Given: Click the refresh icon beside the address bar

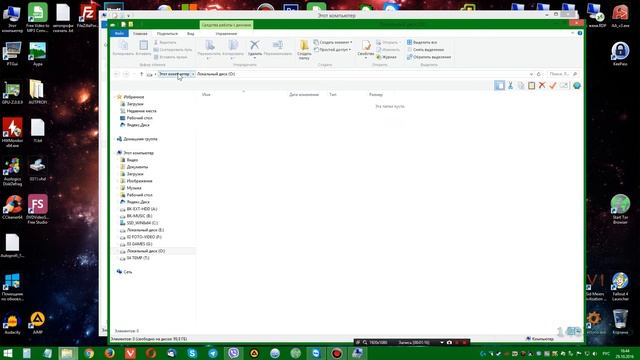Looking at the screenshot, I should 539,74.
